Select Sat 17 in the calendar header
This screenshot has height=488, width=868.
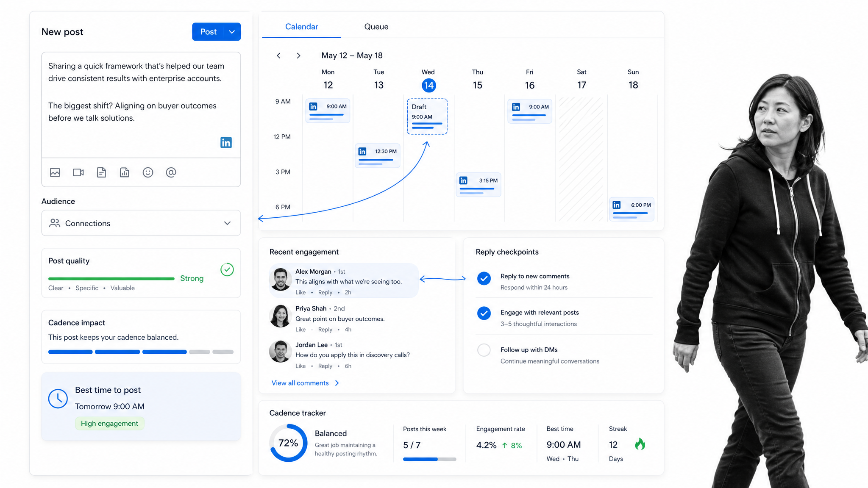tap(582, 80)
